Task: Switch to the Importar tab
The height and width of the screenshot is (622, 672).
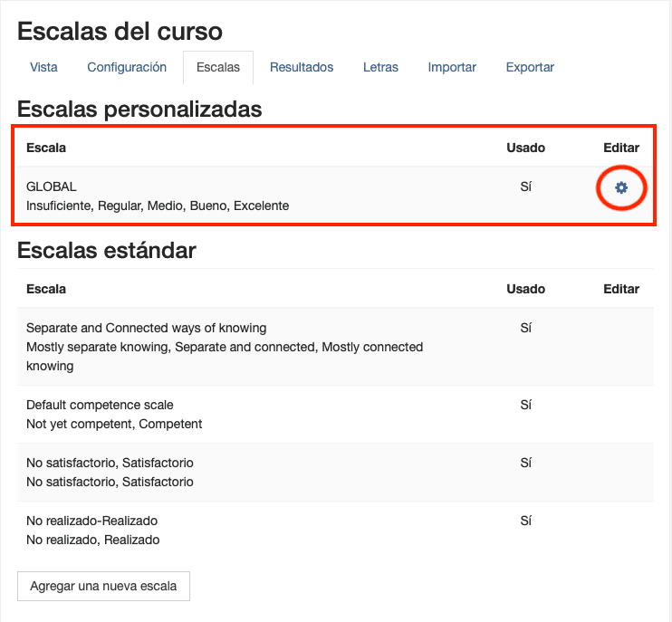Action: 452,67
